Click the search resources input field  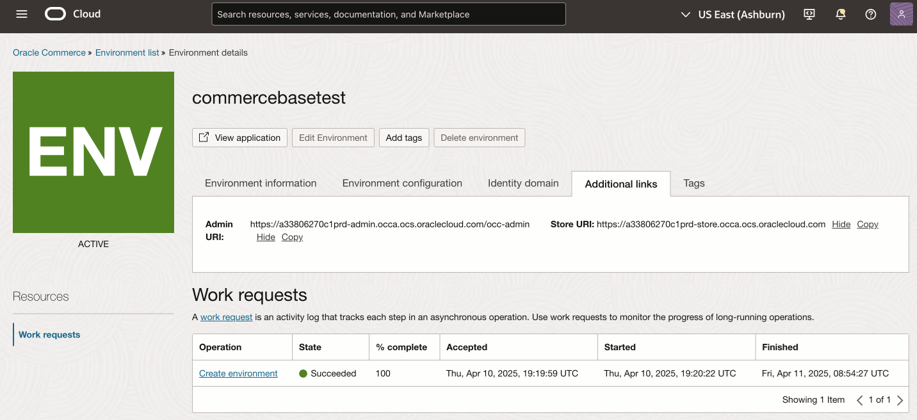[x=388, y=14]
